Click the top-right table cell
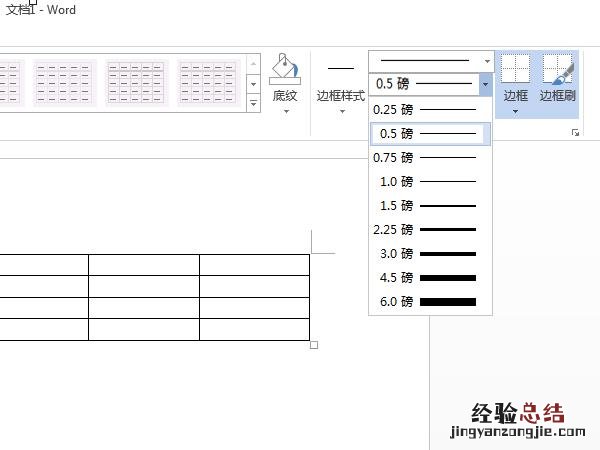Screen dimensions: 600x450 point(254,265)
